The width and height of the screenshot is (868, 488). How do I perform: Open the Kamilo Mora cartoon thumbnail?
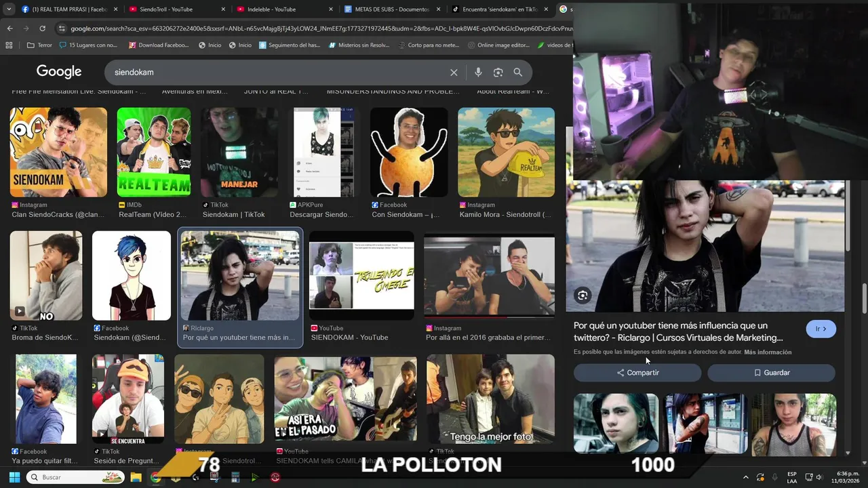506,152
